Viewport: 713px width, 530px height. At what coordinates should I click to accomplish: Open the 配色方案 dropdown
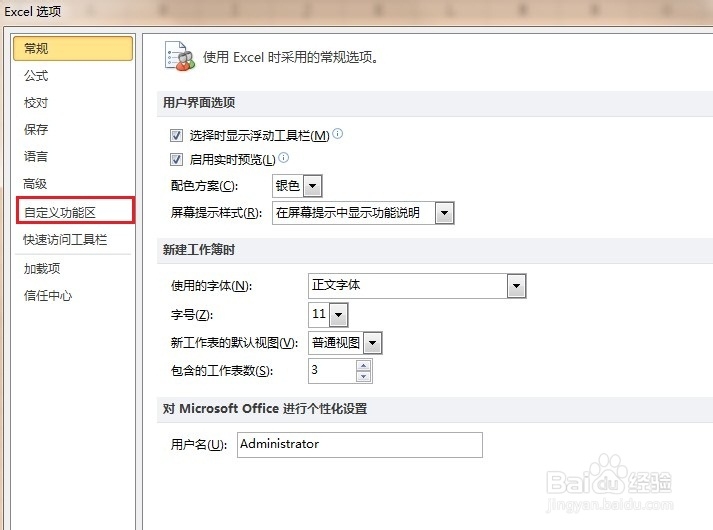point(312,186)
